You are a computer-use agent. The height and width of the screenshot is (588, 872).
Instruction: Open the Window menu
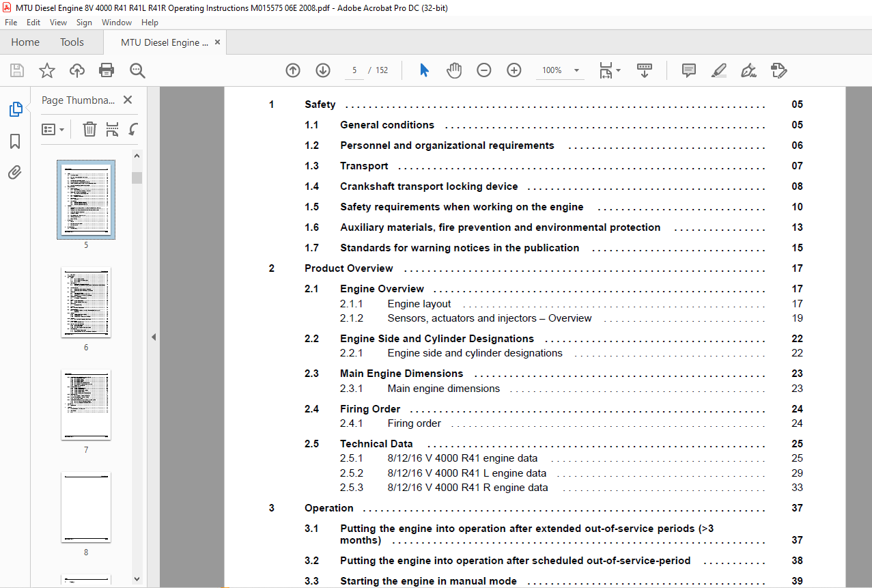click(117, 23)
